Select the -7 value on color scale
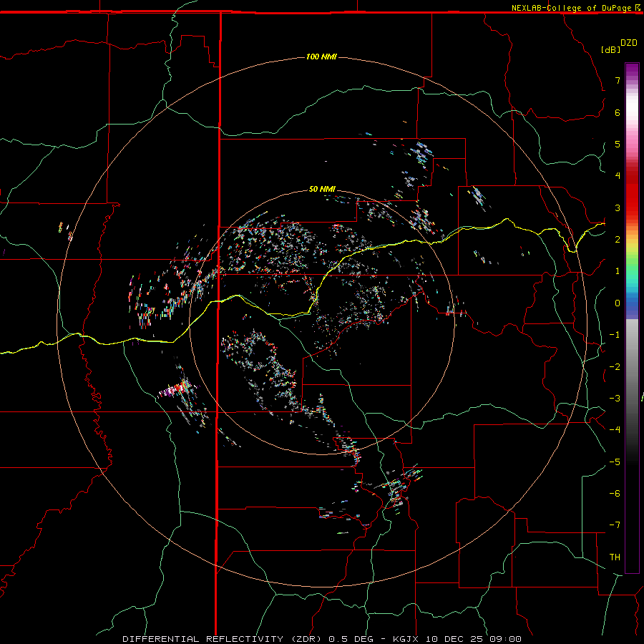644x644 pixels. click(x=615, y=525)
